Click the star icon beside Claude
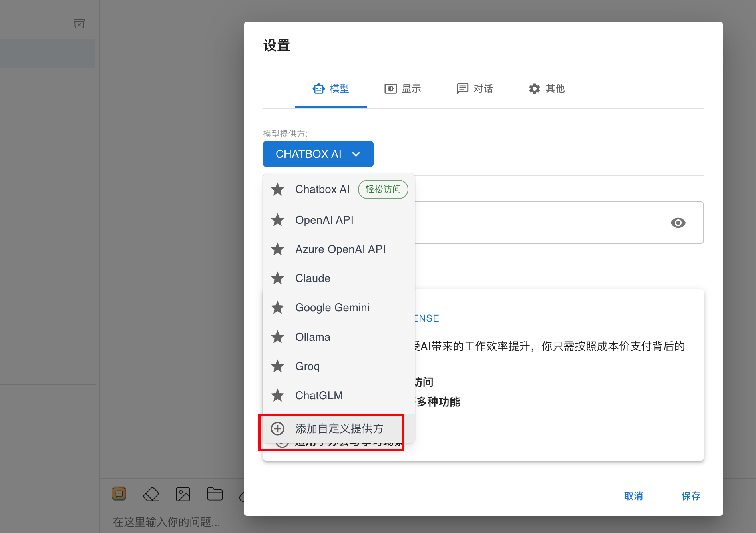Image resolution: width=756 pixels, height=533 pixels. click(277, 278)
